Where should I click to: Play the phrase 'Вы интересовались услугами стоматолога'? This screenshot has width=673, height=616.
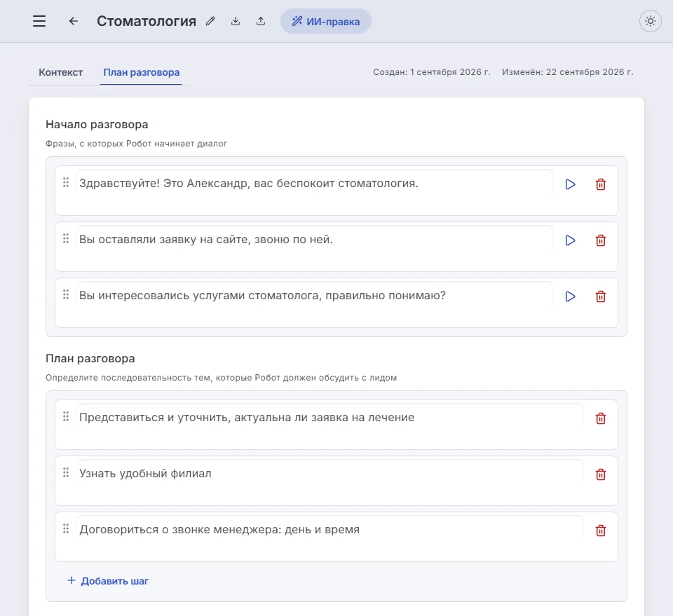570,296
